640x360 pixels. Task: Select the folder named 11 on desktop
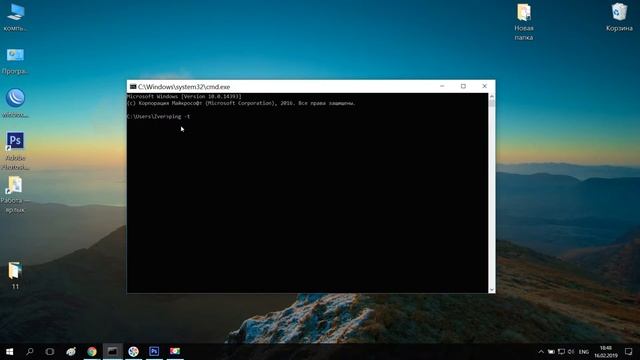pyautogui.click(x=15, y=276)
